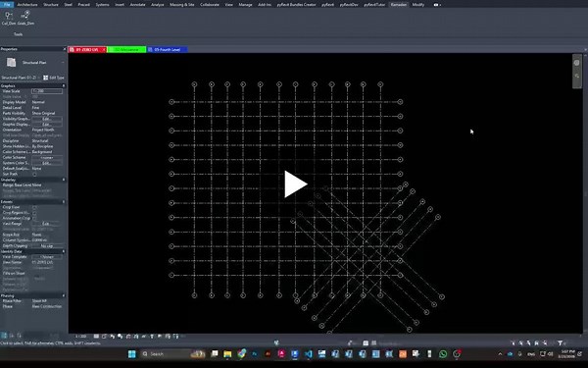Collapse the Underlay properties section
This screenshot has height=368, width=588.
64,180
